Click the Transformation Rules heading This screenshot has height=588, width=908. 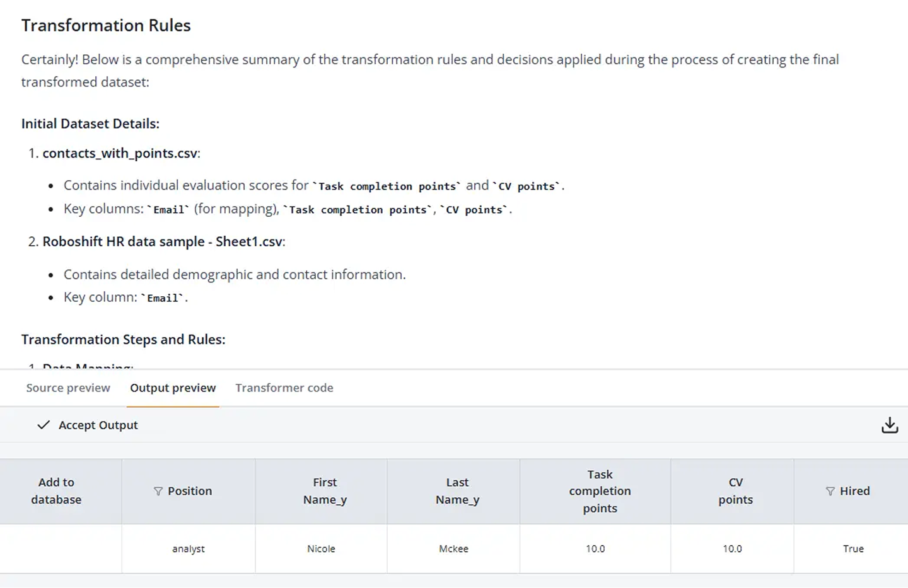tap(106, 26)
